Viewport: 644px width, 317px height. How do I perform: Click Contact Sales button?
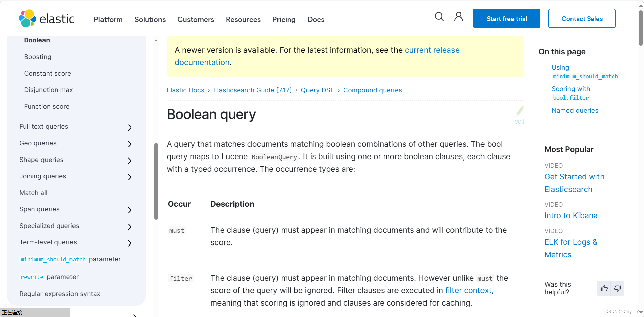(582, 19)
